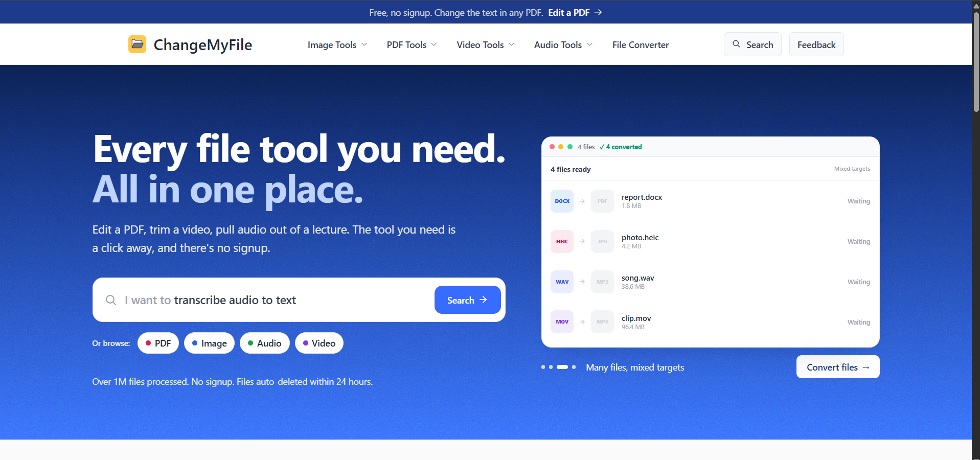This screenshot has height=460, width=980.
Task: Open the Feedback button
Action: [x=816, y=44]
